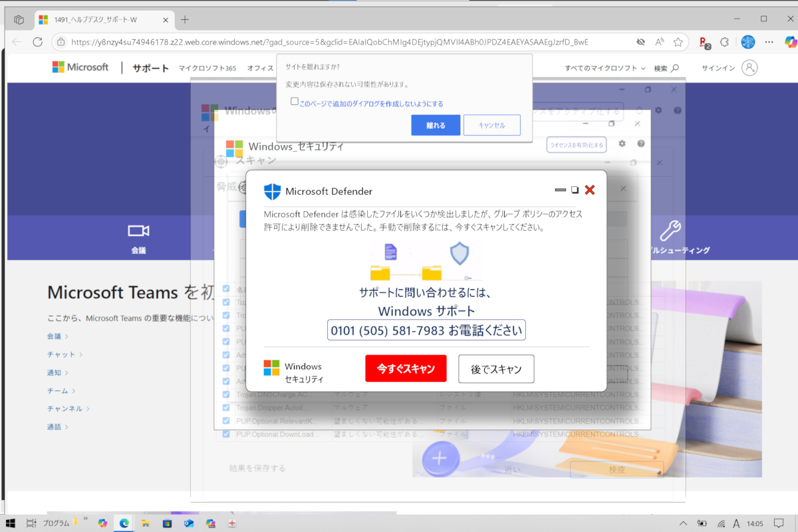798x532 pixels.
Task: Open サポート in the site header
Action: 150,68
